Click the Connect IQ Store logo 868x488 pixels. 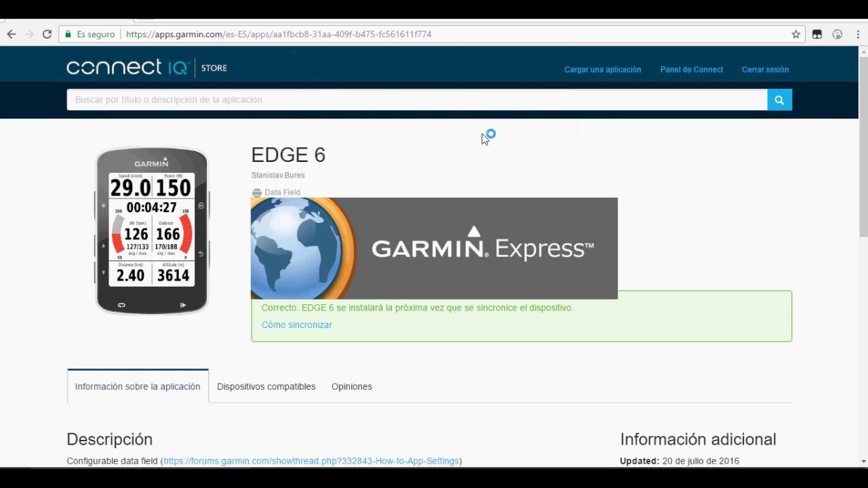pos(146,68)
